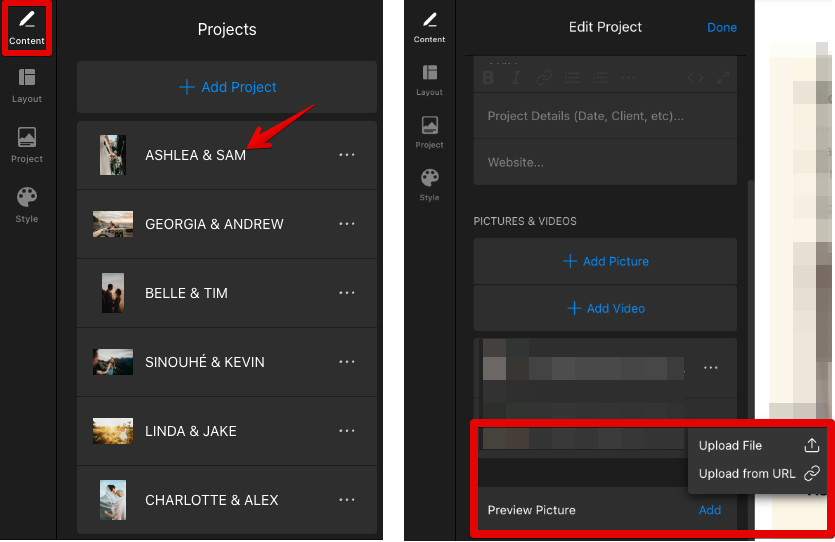Image resolution: width=835 pixels, height=542 pixels.
Task: Switch to code view in editor
Action: pyautogui.click(x=695, y=78)
